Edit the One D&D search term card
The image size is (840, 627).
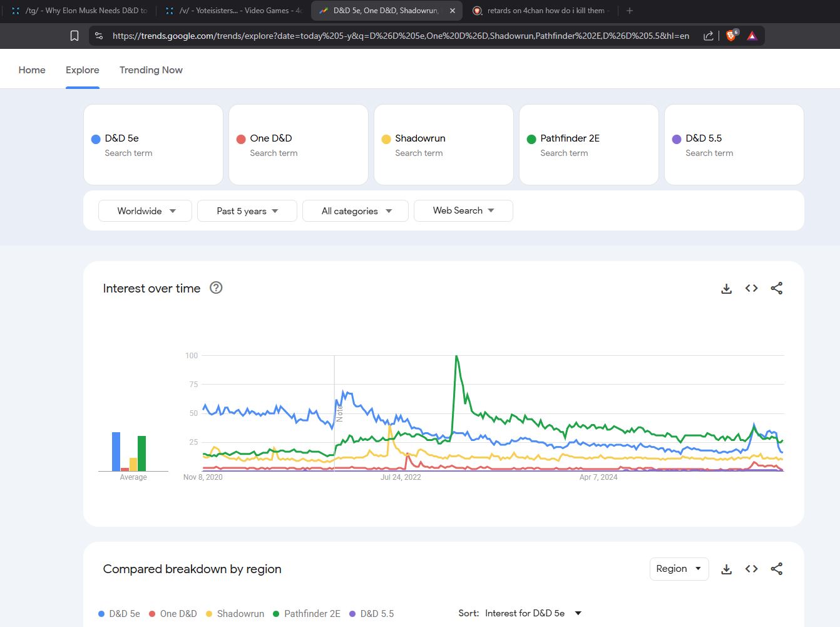coord(299,145)
